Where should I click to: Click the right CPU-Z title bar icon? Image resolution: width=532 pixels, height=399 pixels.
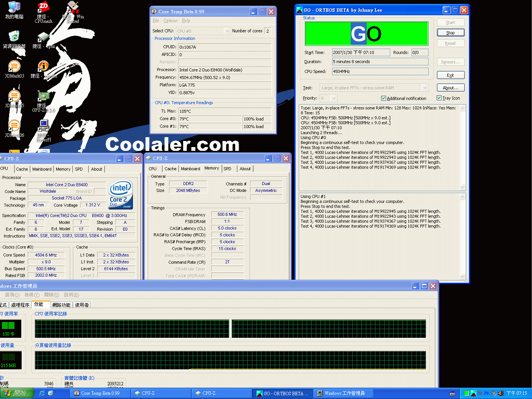click(149, 158)
